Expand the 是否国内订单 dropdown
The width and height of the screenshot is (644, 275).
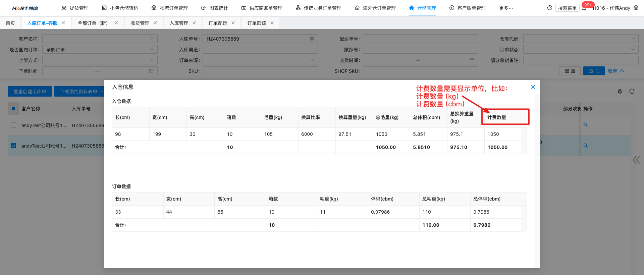tap(100, 50)
